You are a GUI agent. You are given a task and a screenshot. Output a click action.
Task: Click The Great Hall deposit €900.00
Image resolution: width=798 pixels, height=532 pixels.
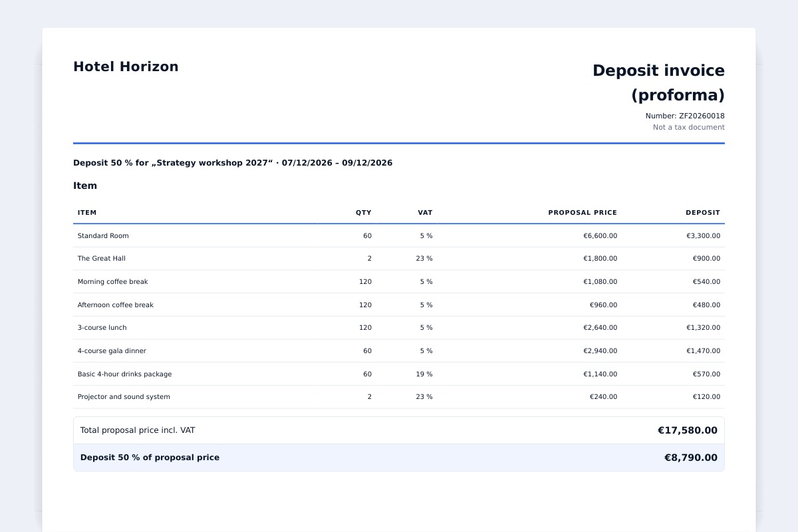[x=706, y=258]
